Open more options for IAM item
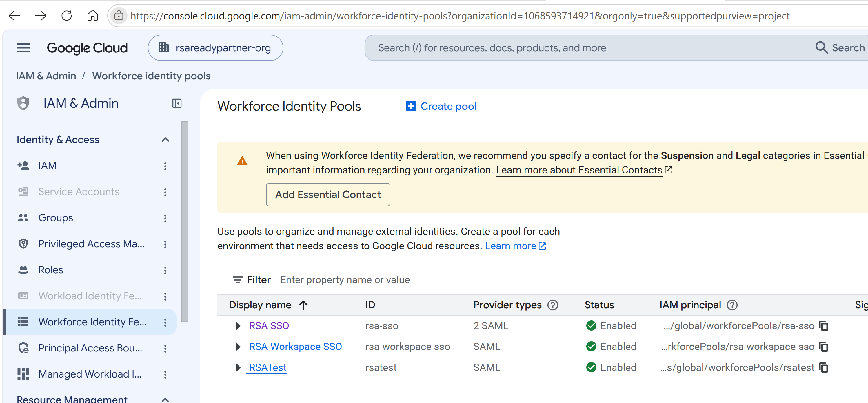This screenshot has width=868, height=403. coord(165,166)
